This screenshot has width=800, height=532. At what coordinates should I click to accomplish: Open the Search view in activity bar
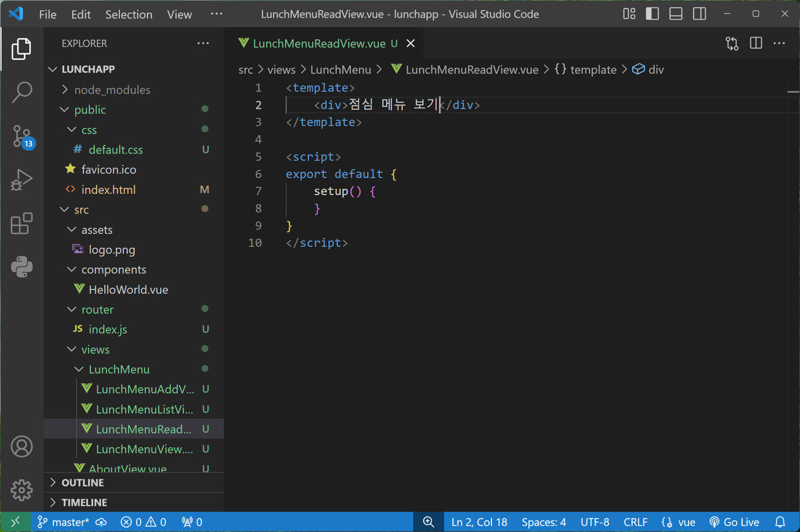(x=22, y=92)
